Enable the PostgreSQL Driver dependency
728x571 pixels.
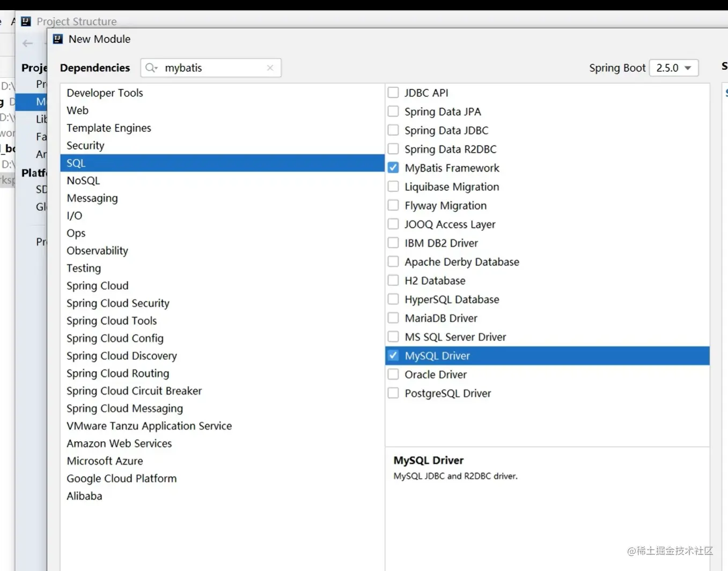click(393, 393)
